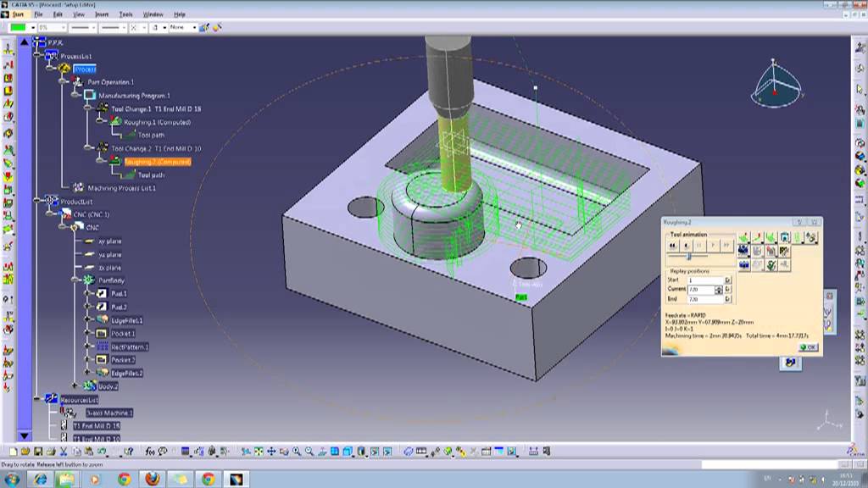Toggle photo analysis mode in Roughing.2 dialog

click(784, 237)
